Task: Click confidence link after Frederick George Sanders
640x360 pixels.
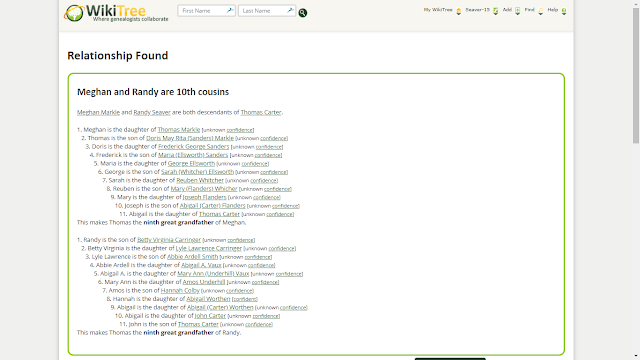Action: pyautogui.click(x=269, y=147)
